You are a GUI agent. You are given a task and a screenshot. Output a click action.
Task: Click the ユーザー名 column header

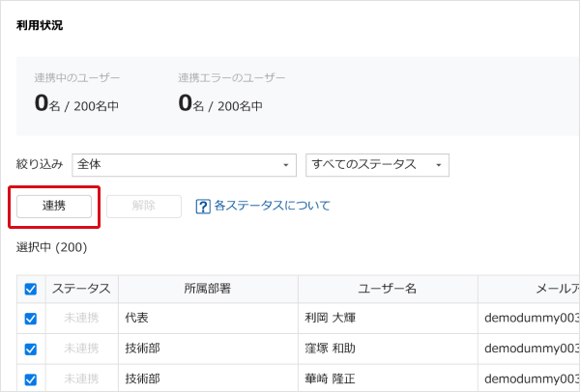coord(387,289)
